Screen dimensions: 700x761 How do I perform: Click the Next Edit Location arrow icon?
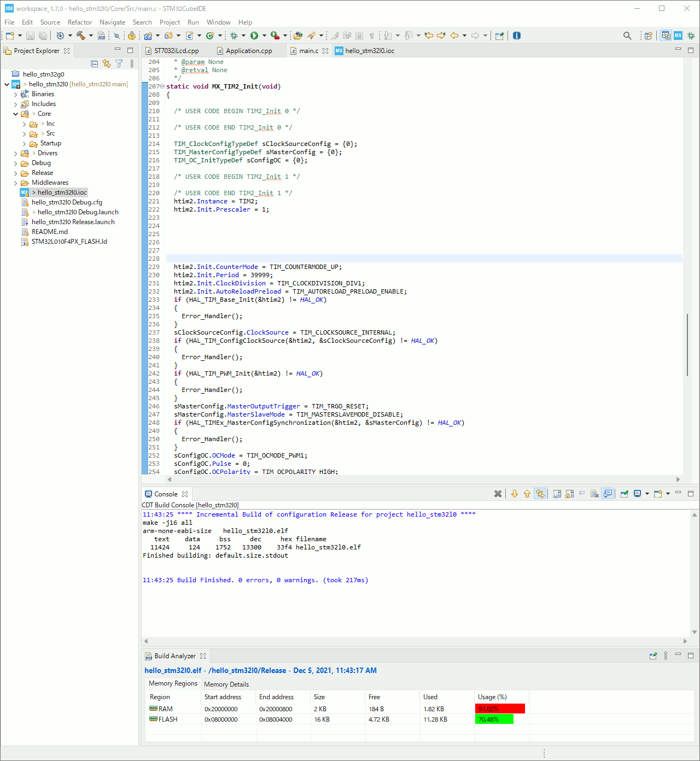[x=441, y=36]
